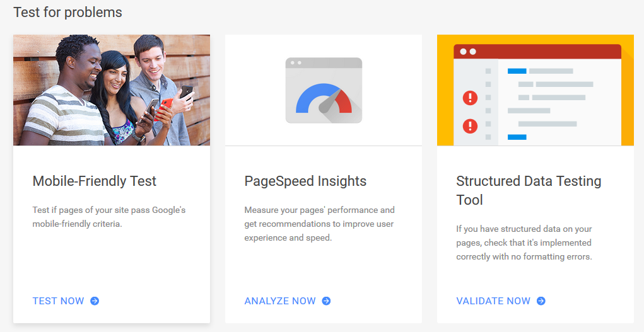Click arrow icon beside VALIDATE NOW

click(x=541, y=301)
